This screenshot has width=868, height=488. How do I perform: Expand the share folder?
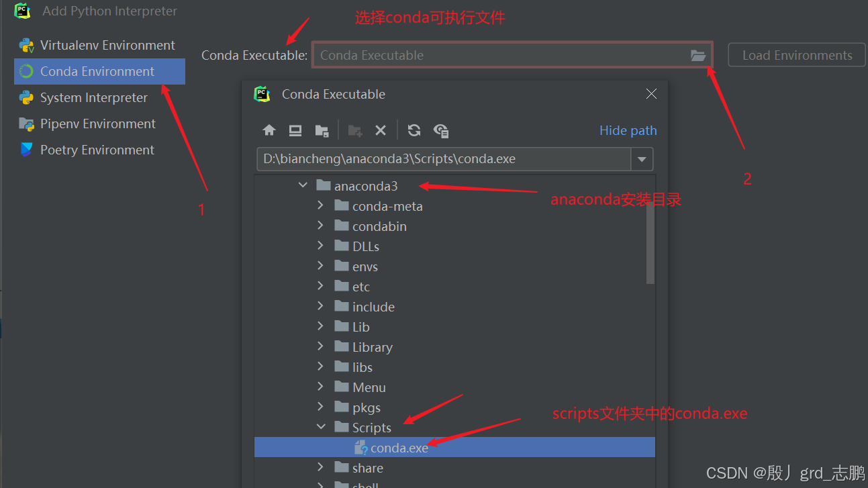click(x=321, y=468)
